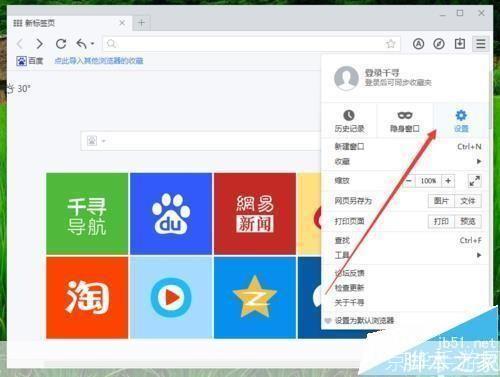Click the undo closed tab icon
The width and height of the screenshot is (500, 377).
(x=82, y=44)
